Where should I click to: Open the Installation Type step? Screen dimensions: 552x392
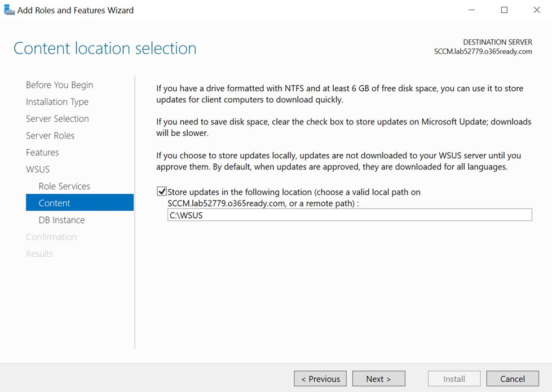point(57,101)
